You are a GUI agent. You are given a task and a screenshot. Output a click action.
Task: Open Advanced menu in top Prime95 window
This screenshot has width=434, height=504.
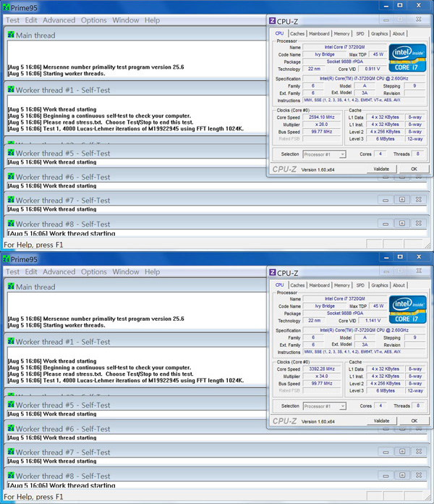click(x=59, y=20)
